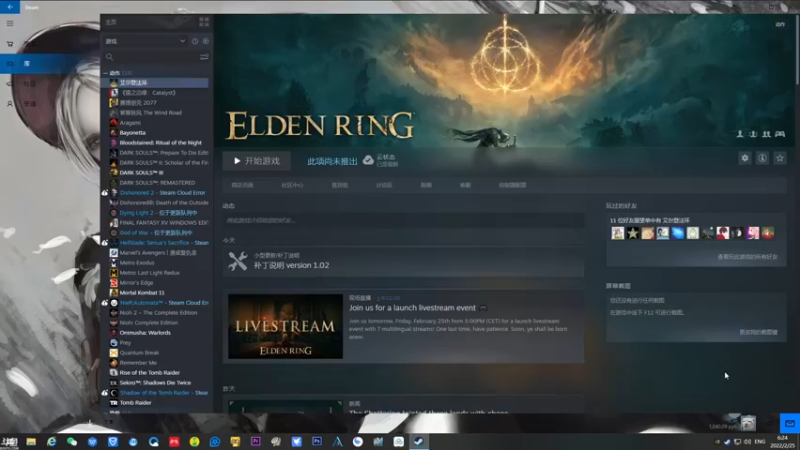800x450 pixels.
Task: Open File Explorer on the taskbar
Action: click(x=31, y=442)
